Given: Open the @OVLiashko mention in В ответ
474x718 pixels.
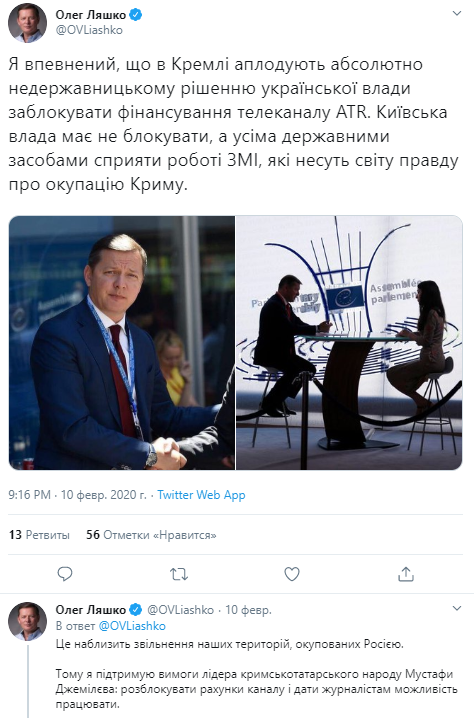Looking at the screenshot, I should tap(132, 626).
